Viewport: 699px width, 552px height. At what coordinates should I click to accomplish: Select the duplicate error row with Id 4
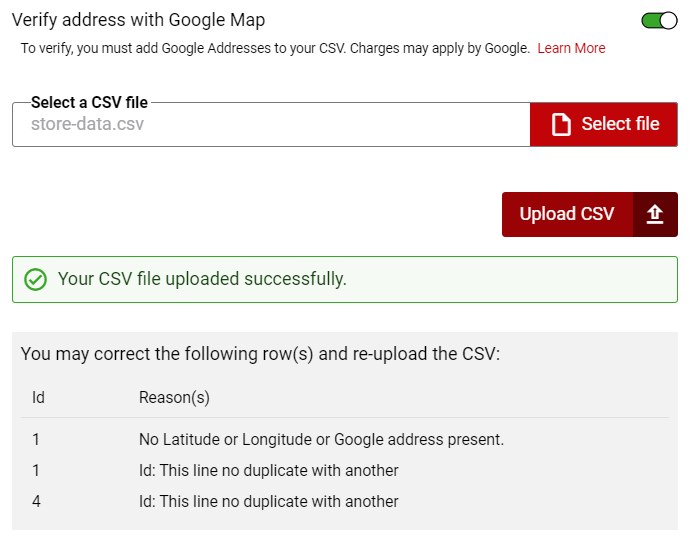point(345,502)
